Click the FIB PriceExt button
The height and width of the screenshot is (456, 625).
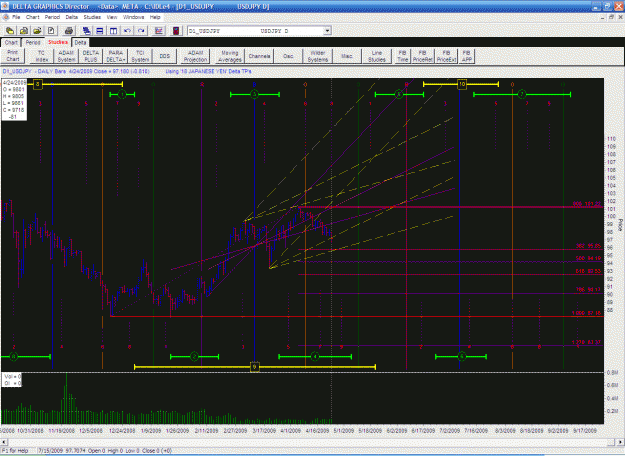coord(446,56)
